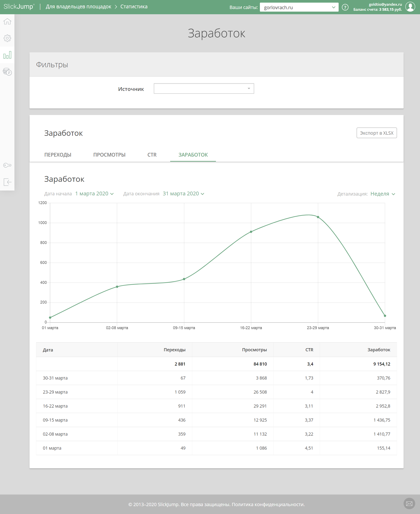Image resolution: width=420 pixels, height=514 pixels.
Task: Click earnings value 1 436,75
Action: (382, 420)
